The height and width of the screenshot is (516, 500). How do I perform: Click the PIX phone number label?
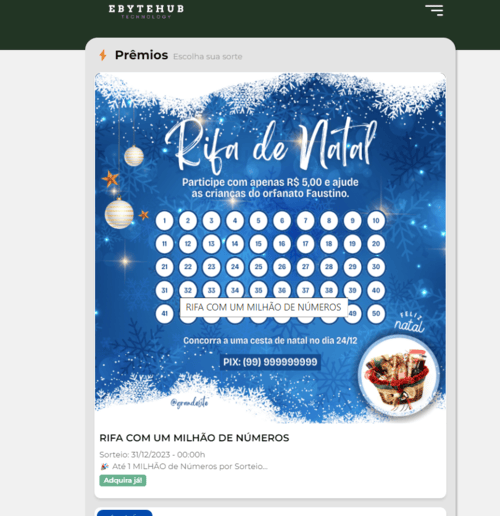pos(270,362)
